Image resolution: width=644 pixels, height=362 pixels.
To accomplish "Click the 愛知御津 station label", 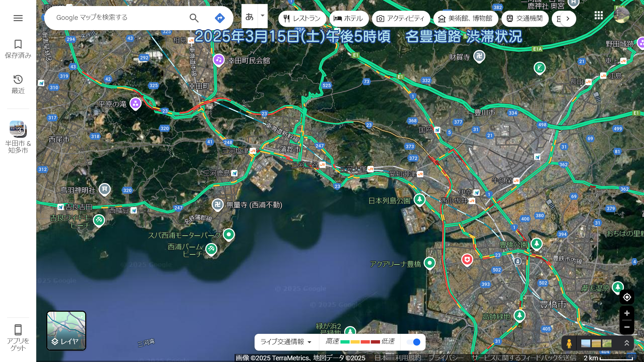I will 402,174.
